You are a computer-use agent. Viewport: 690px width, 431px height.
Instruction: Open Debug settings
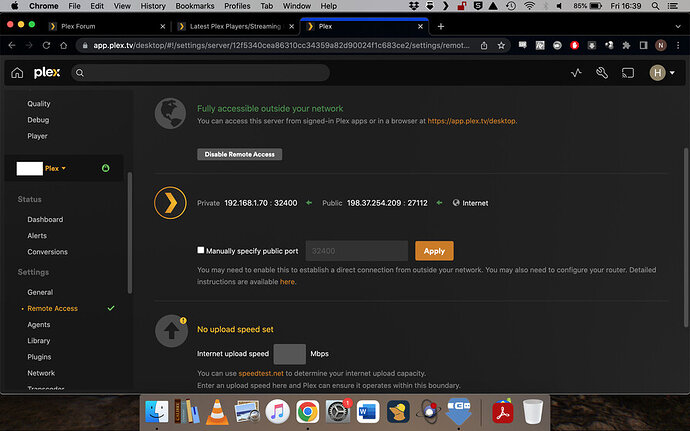[38, 120]
